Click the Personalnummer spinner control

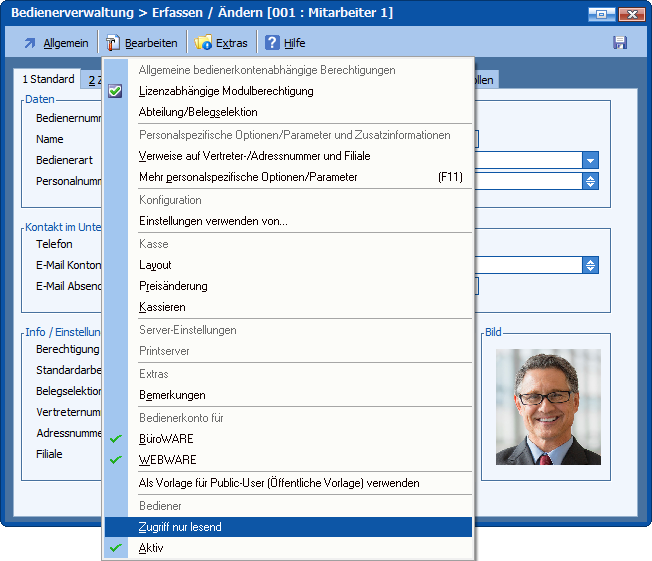[x=591, y=181]
